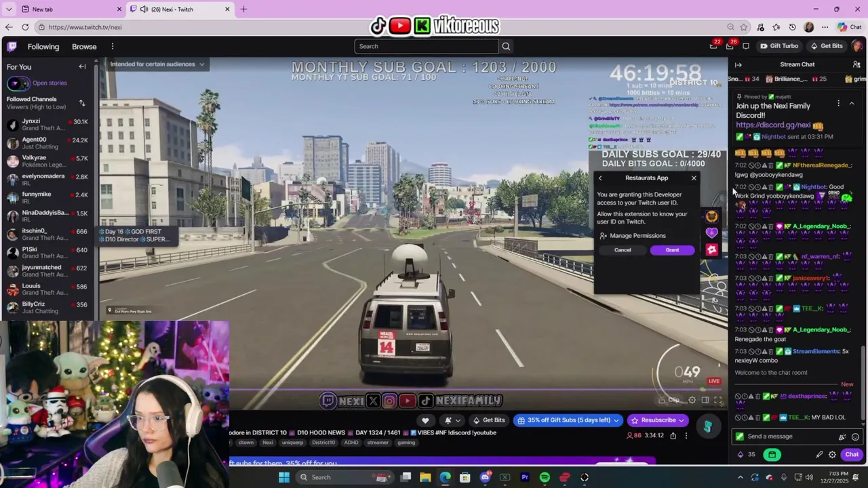868x488 pixels.
Task: Select the Nexi - Twitch browser tab
Action: (180, 9)
